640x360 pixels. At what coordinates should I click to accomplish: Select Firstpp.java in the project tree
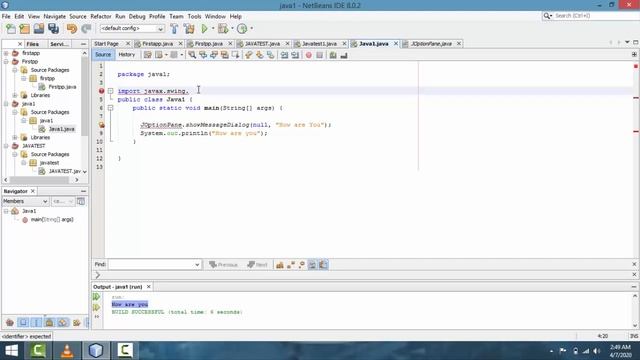coord(62,87)
